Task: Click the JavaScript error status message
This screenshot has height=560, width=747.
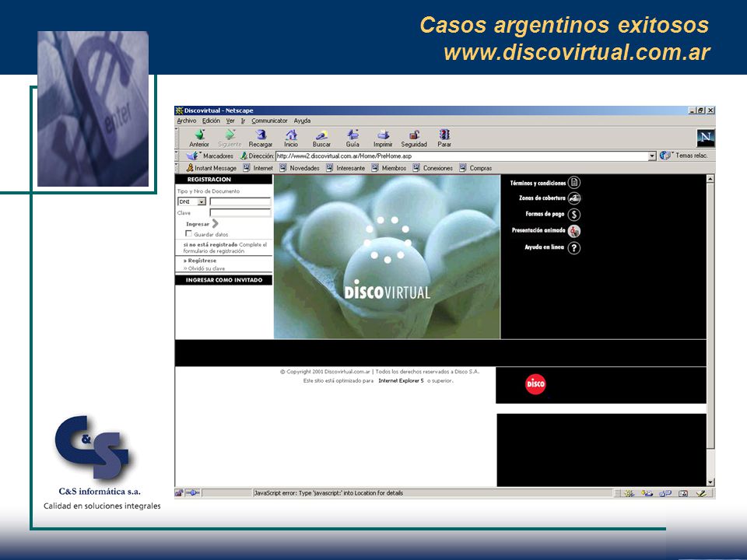Action: 328,493
